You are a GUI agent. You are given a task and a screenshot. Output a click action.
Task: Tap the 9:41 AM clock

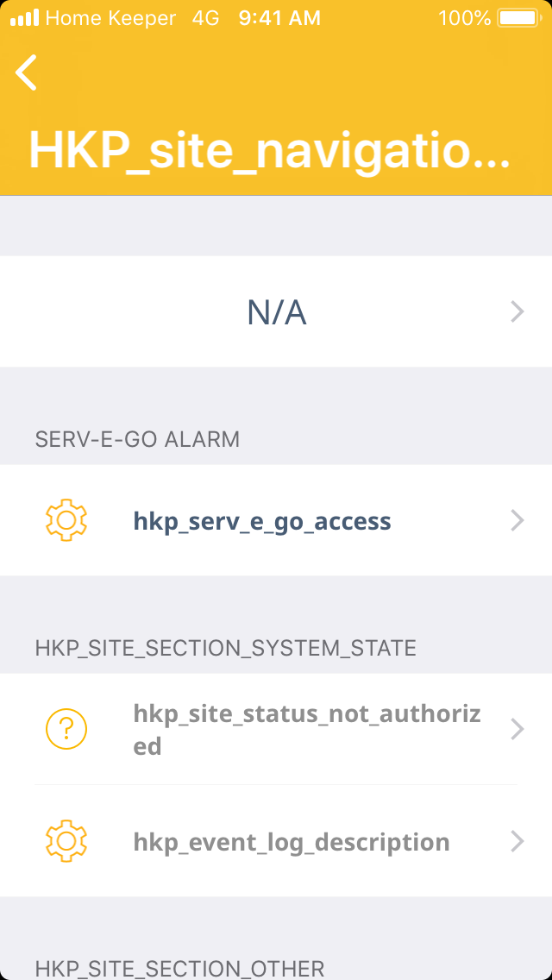(279, 18)
